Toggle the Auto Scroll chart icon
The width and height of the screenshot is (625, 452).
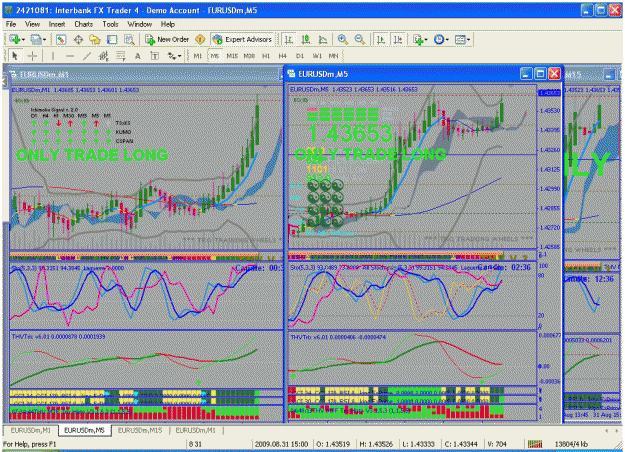point(381,39)
